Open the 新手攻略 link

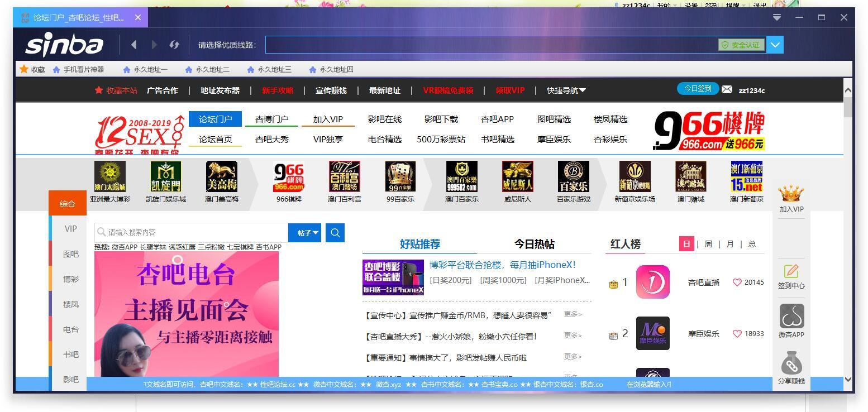(278, 90)
